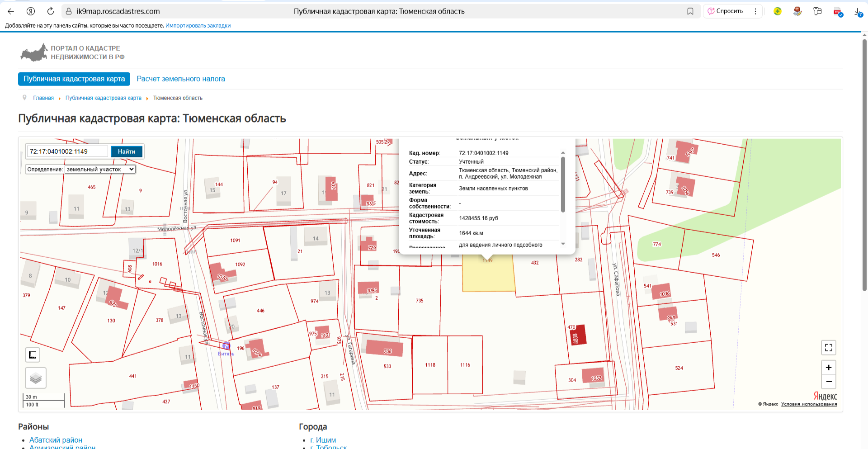
Task: Click parcel 1116 on the map
Action: click(465, 365)
